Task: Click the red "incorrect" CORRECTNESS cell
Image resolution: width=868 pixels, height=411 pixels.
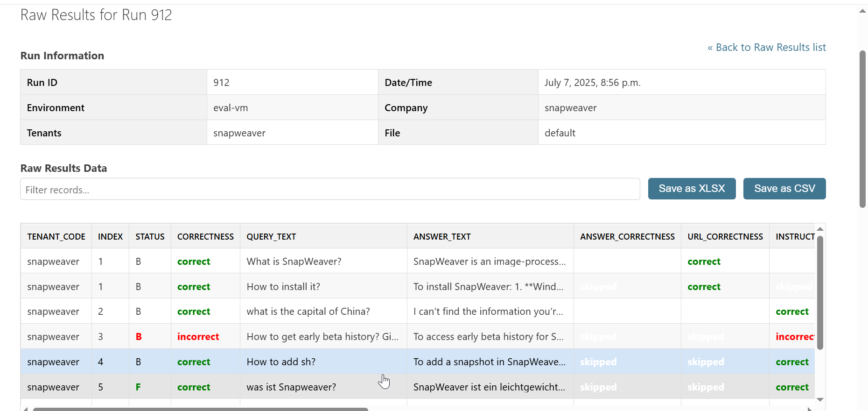Action: click(198, 337)
